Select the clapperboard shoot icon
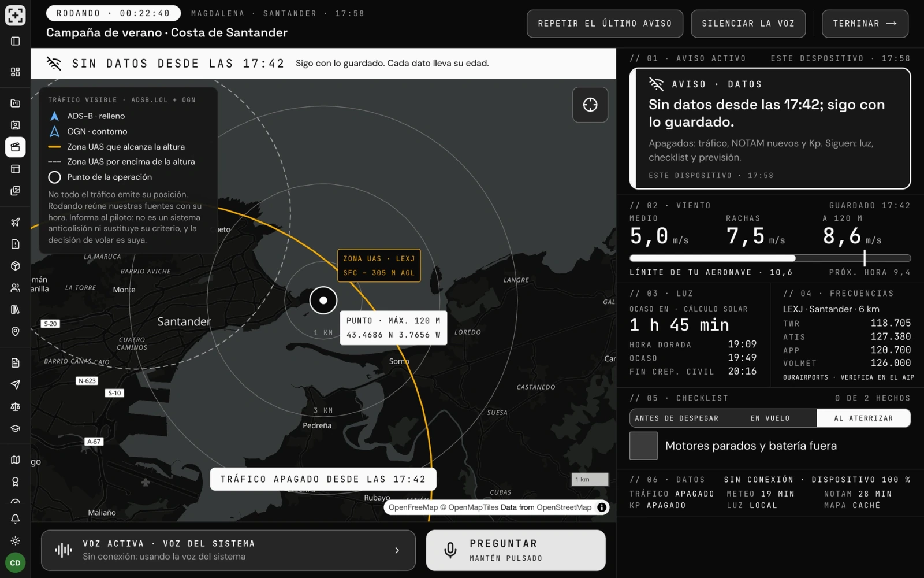 [16, 147]
